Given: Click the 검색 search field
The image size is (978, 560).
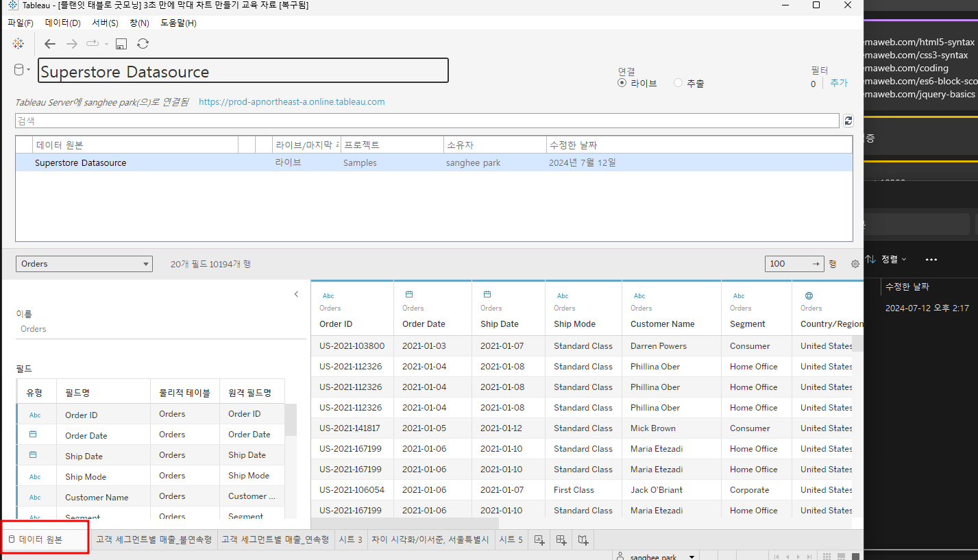Looking at the screenshot, I should (427, 121).
